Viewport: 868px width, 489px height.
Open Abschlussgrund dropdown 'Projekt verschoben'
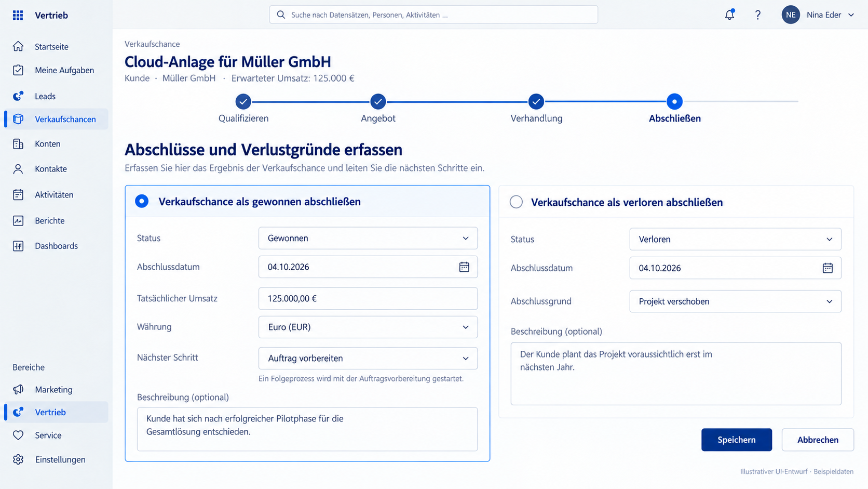pos(735,301)
